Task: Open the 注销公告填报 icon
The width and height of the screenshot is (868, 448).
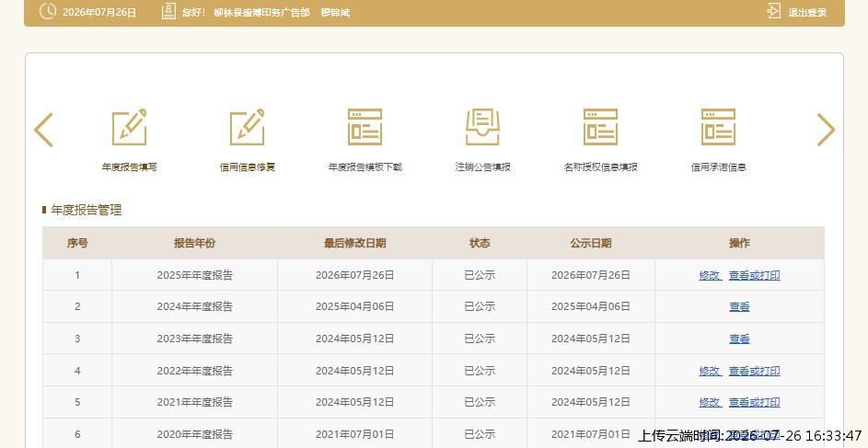Action: click(482, 127)
